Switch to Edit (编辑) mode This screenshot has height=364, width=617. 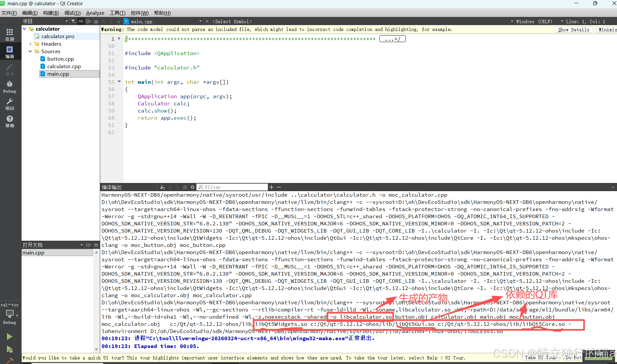10,52
